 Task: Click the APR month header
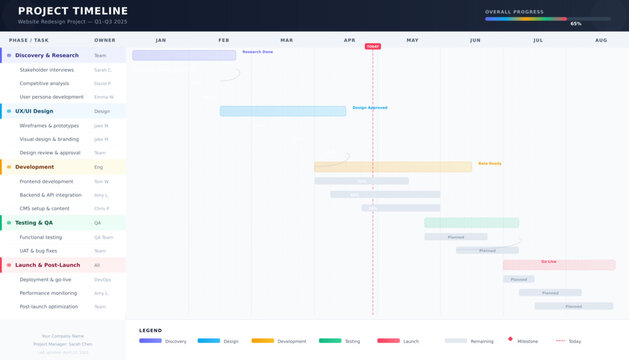point(349,40)
